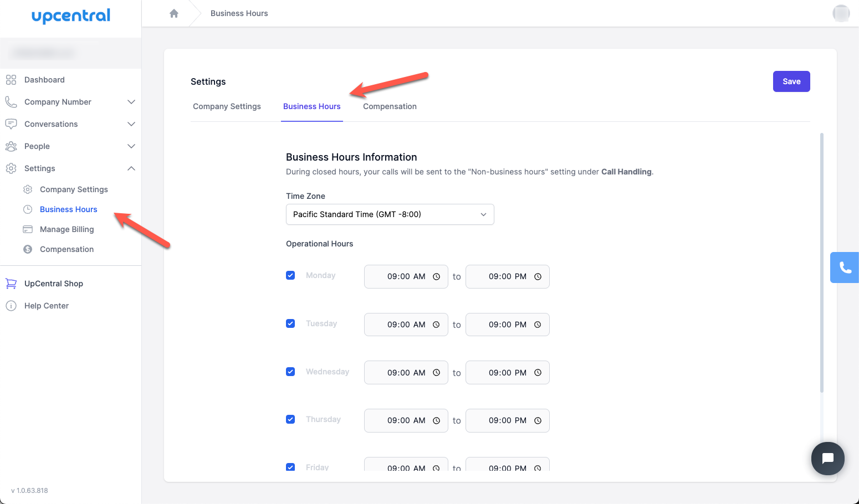The height and width of the screenshot is (504, 859).
Task: Click clock icon in Monday start time
Action: (x=436, y=277)
